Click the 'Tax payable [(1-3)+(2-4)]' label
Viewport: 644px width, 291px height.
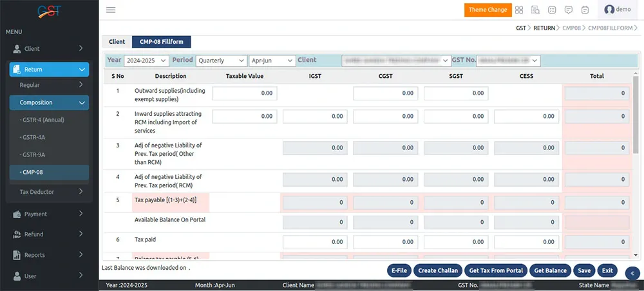coord(166,200)
